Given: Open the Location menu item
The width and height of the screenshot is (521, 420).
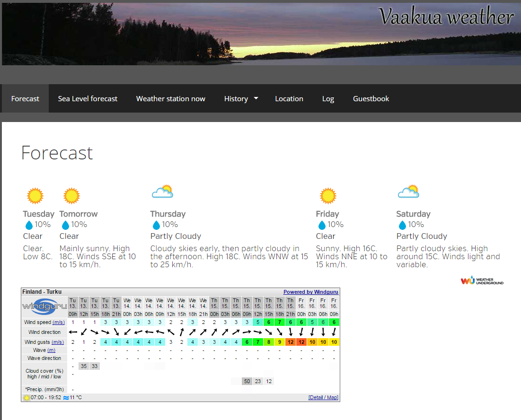Looking at the screenshot, I should pyautogui.click(x=289, y=99).
